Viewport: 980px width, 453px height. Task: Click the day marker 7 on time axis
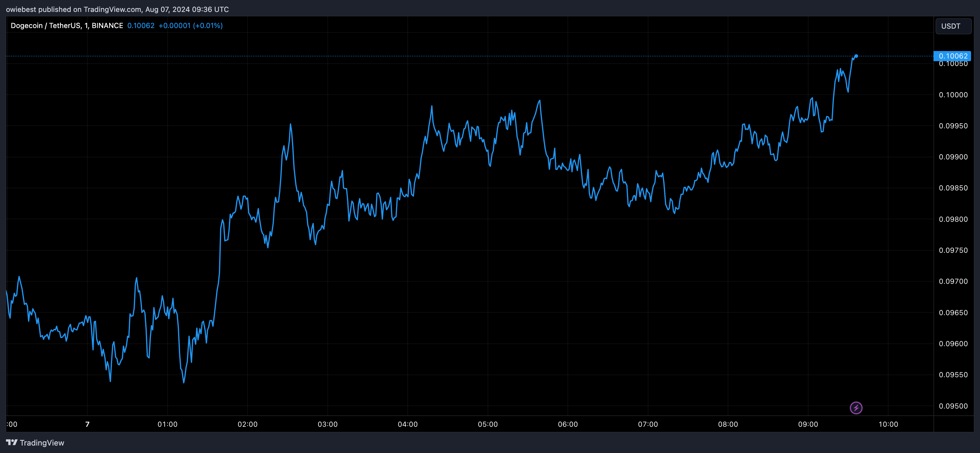87,424
